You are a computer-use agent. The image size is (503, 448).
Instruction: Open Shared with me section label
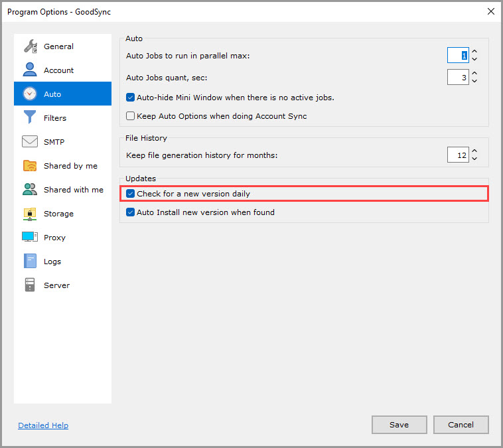pos(74,190)
